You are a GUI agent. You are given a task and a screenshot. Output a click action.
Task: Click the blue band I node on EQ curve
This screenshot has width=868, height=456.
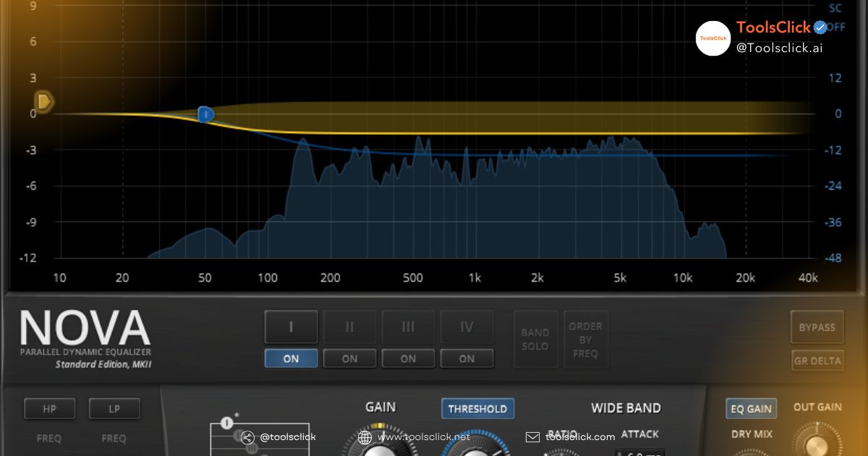click(x=205, y=114)
